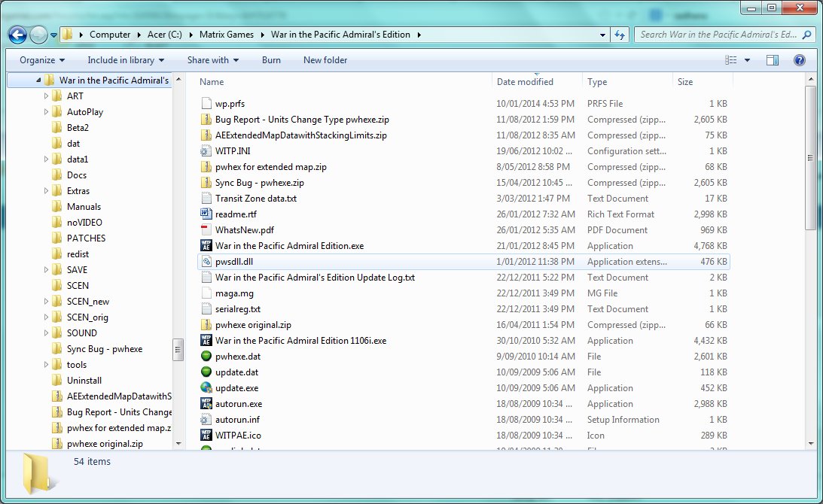The width and height of the screenshot is (823, 504).
Task: Expand the AutoPlay folder in the tree
Action: pyautogui.click(x=46, y=112)
